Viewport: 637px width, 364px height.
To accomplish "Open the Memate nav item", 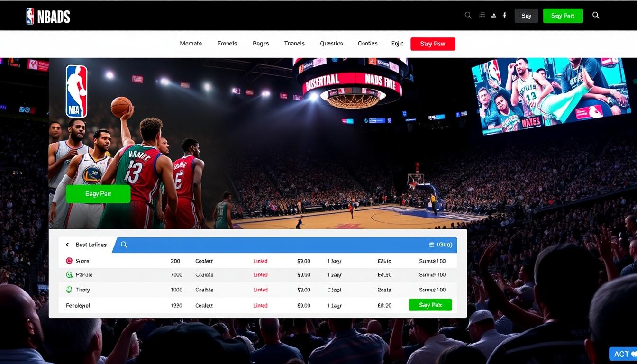I will pos(191,43).
